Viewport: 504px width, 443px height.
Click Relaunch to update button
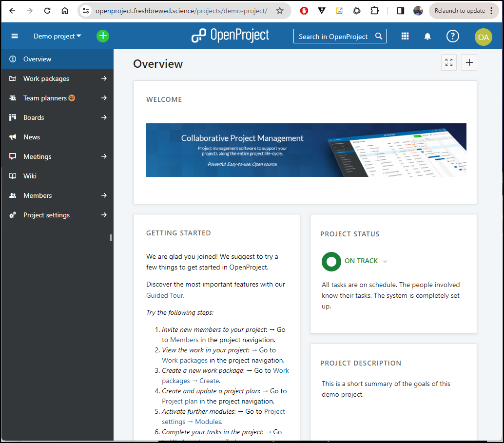460,11
